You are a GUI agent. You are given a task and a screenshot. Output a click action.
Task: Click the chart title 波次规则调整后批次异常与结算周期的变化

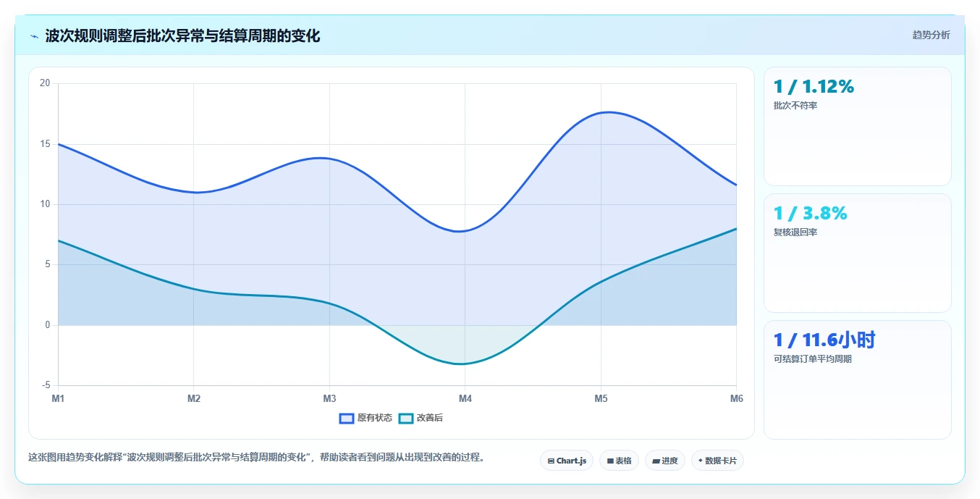tap(182, 35)
